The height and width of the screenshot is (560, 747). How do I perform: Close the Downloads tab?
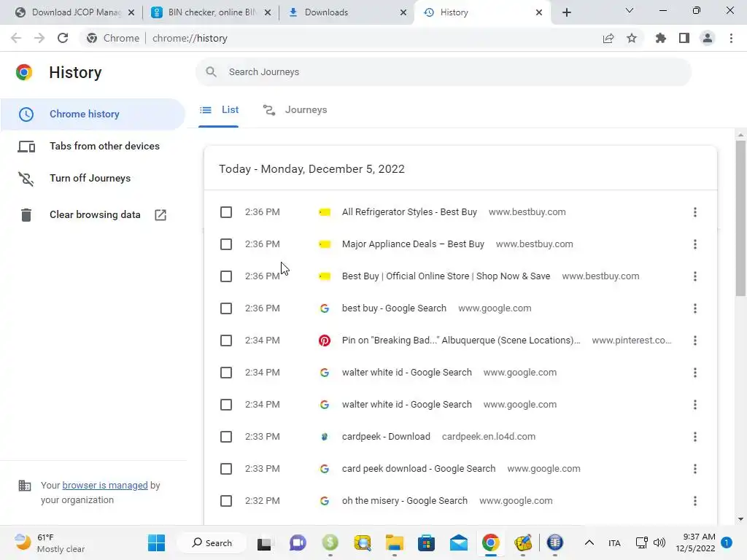(x=403, y=12)
